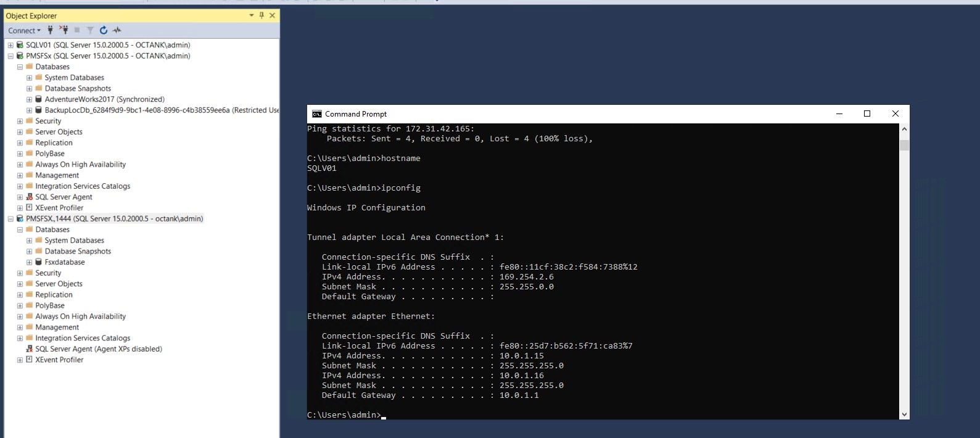Screen dimensions: 980x438
Task: Click the Command Prompt scrollbar down arrow
Action: coord(904,415)
